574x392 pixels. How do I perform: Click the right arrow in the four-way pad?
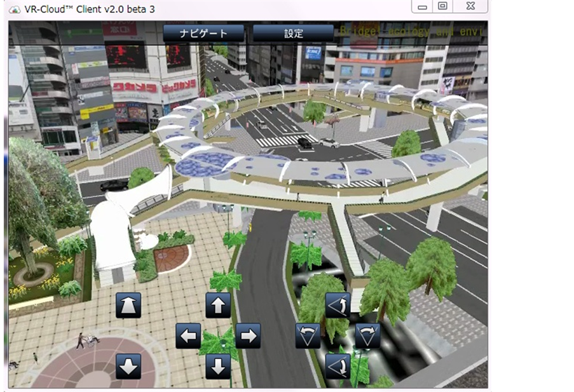[x=248, y=335]
